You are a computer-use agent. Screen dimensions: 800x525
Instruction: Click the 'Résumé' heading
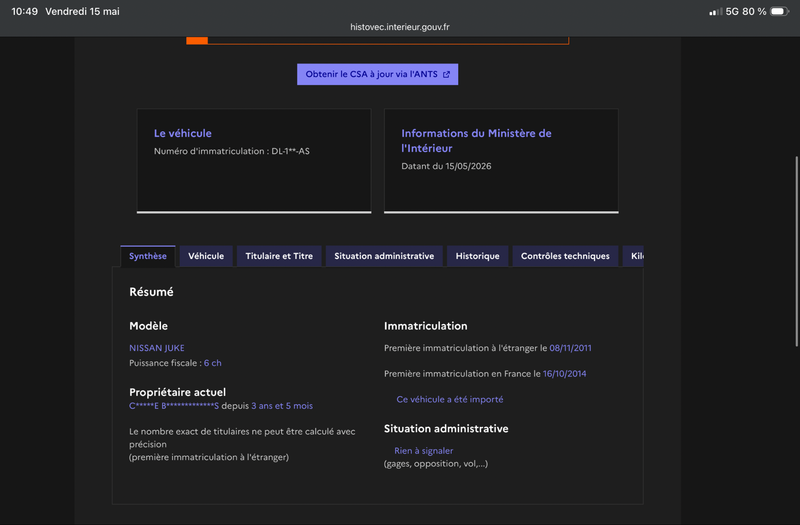(151, 292)
